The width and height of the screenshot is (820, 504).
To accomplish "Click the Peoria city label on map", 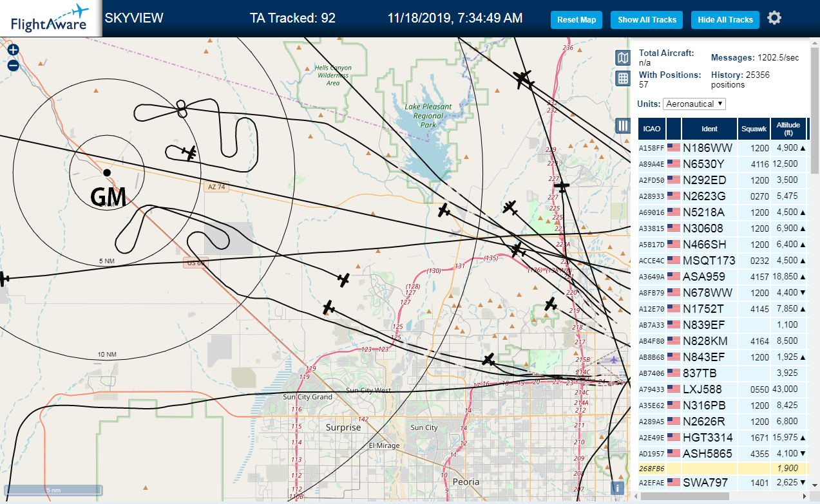I will pyautogui.click(x=466, y=481).
